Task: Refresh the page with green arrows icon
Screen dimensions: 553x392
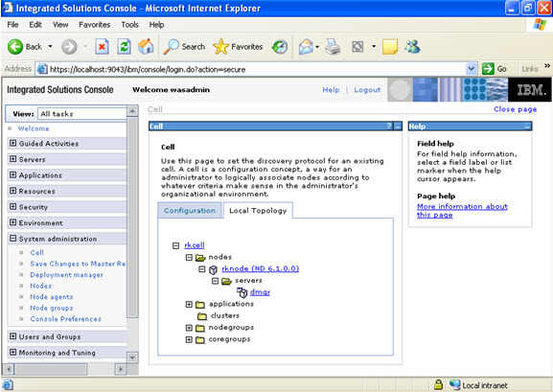Action: [125, 47]
